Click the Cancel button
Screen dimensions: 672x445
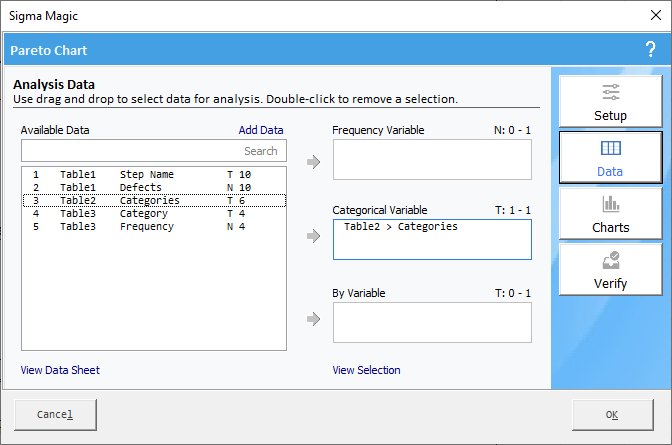(x=55, y=415)
